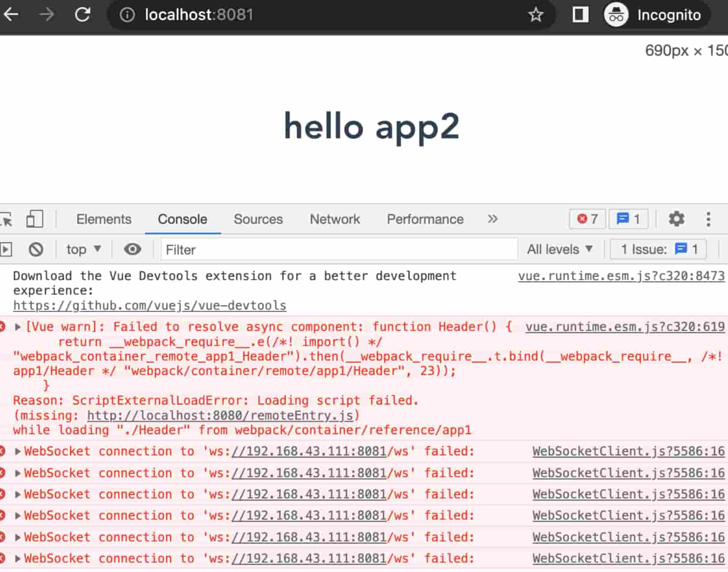Click the error icon beside the first WebSocket error
The image size is (728, 572).
click(x=2, y=451)
